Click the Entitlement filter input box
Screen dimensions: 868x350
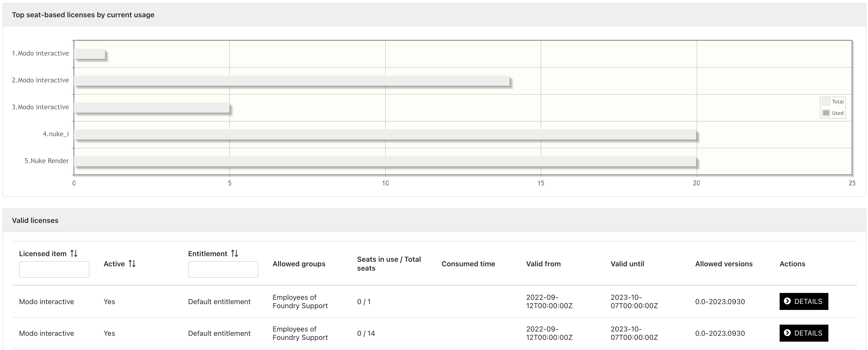[223, 269]
